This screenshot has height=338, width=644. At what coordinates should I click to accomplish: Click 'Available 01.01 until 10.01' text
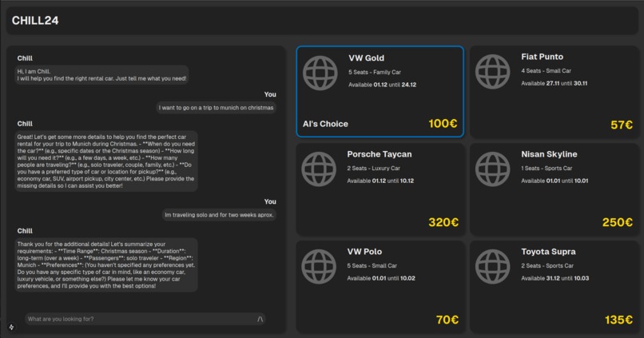tap(555, 181)
